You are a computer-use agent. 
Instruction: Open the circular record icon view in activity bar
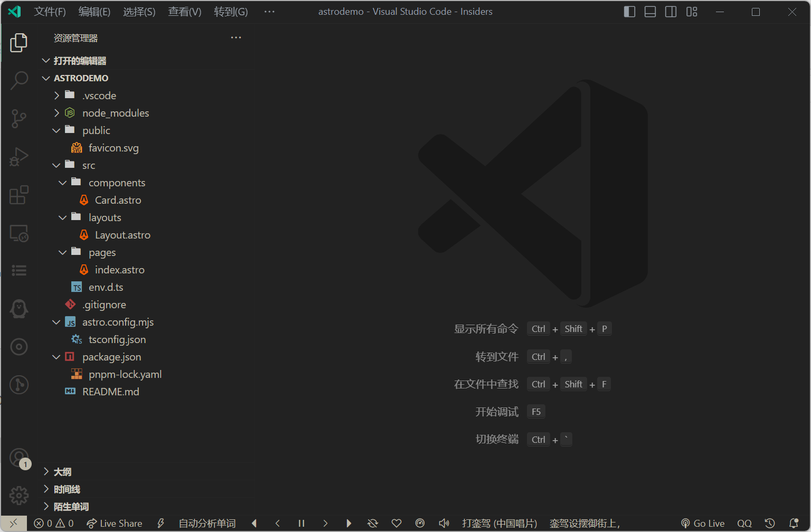pyautogui.click(x=18, y=347)
